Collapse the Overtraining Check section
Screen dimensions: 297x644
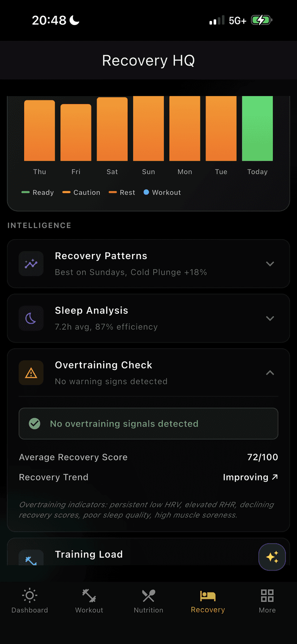tap(270, 372)
